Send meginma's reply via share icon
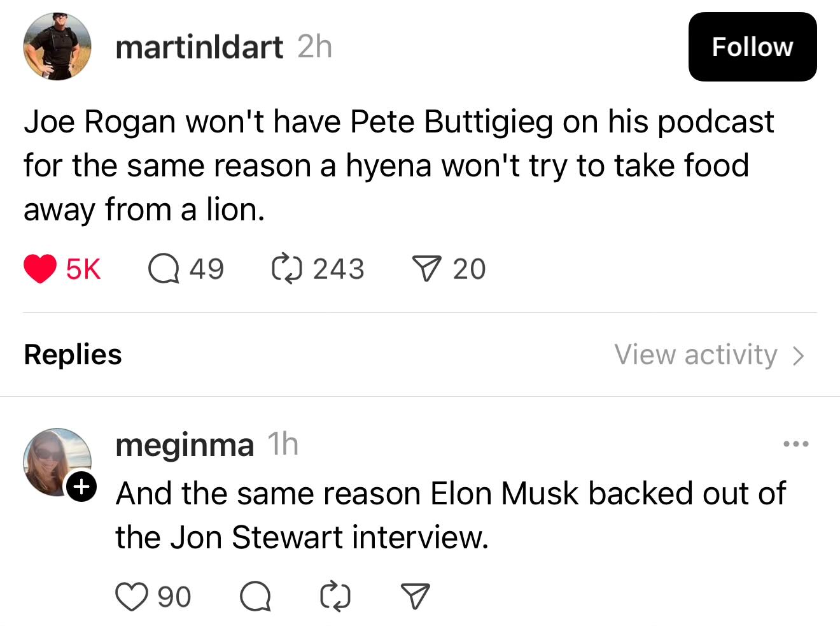This screenshot has height=626, width=840. (415, 597)
